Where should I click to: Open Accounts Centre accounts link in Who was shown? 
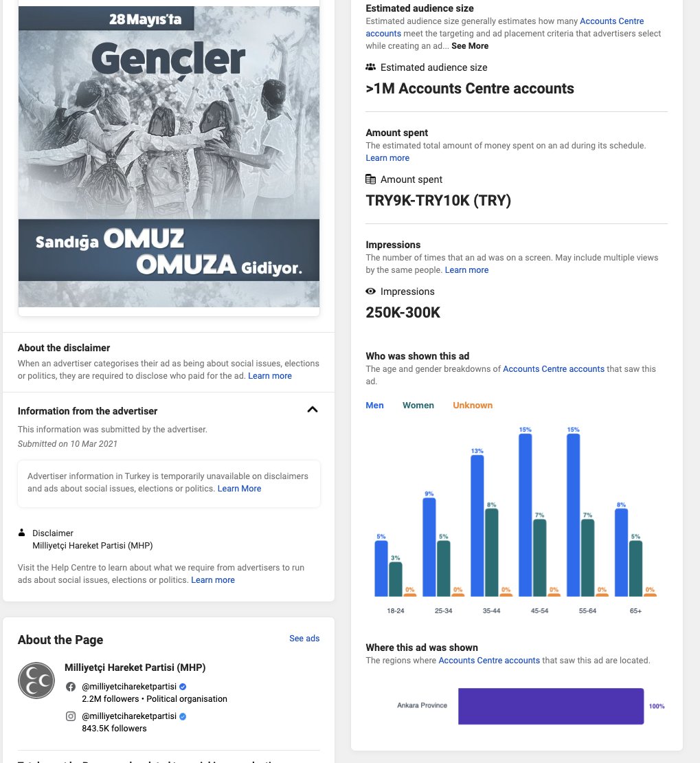coord(553,369)
